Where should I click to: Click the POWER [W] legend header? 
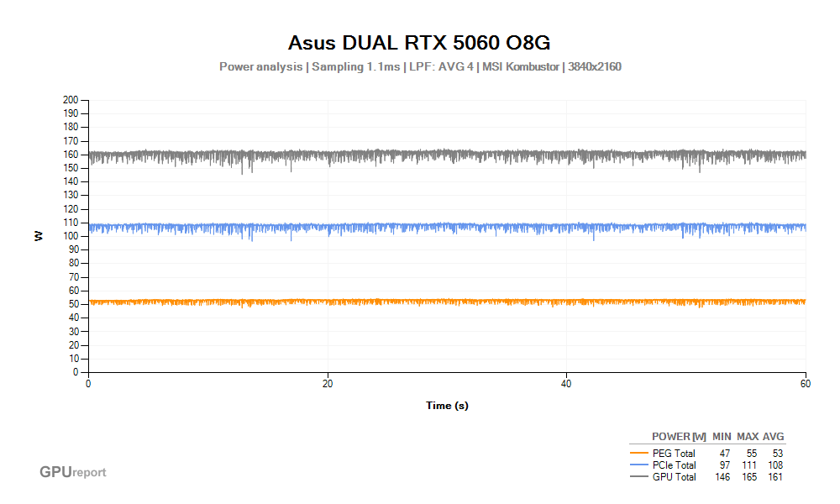[x=679, y=437]
